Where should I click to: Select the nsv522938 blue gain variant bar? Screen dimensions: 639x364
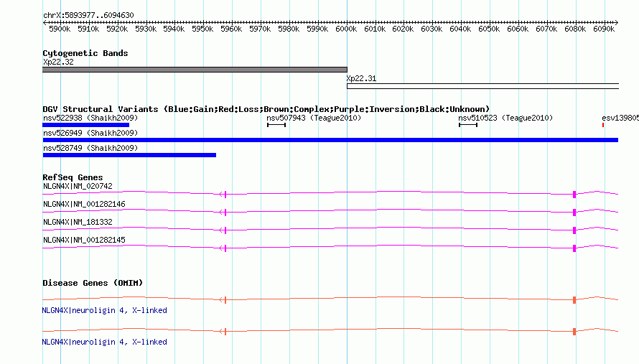(86, 125)
